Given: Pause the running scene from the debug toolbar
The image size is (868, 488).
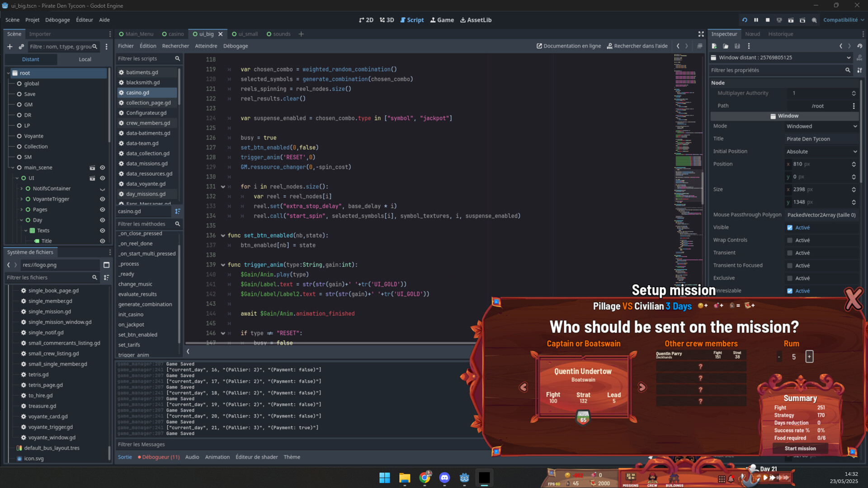Looking at the screenshot, I should click(x=756, y=20).
